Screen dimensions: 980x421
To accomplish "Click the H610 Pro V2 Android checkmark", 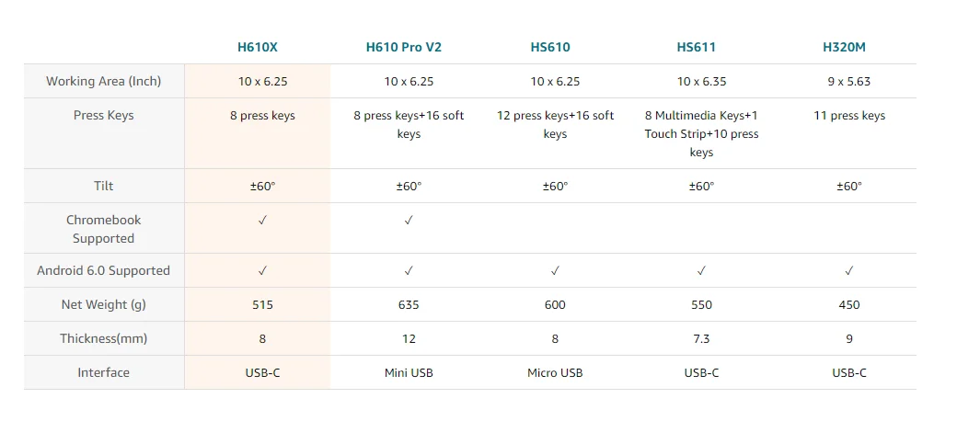I will click(x=409, y=271).
